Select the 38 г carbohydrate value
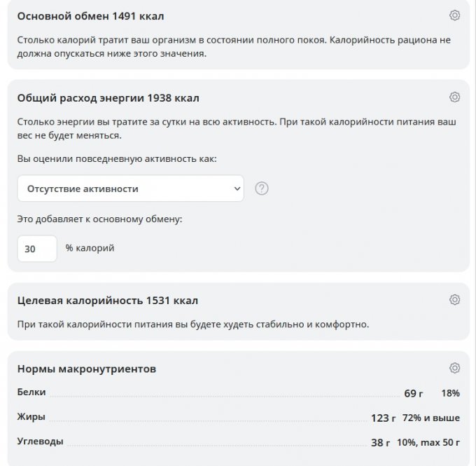Viewport: 476px width, 466px height. click(x=380, y=442)
